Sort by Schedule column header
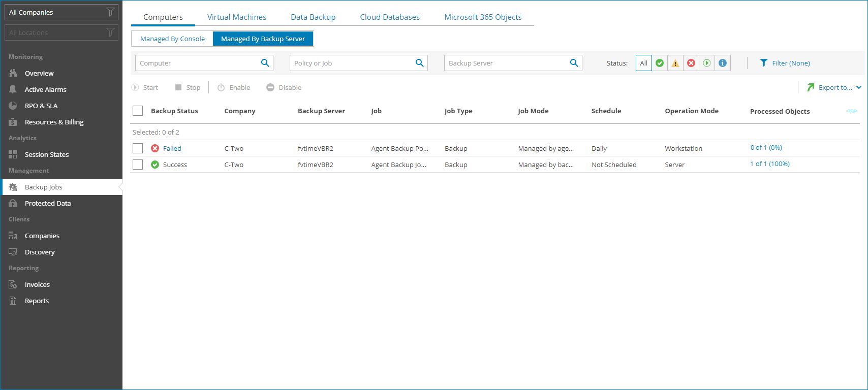 click(606, 111)
